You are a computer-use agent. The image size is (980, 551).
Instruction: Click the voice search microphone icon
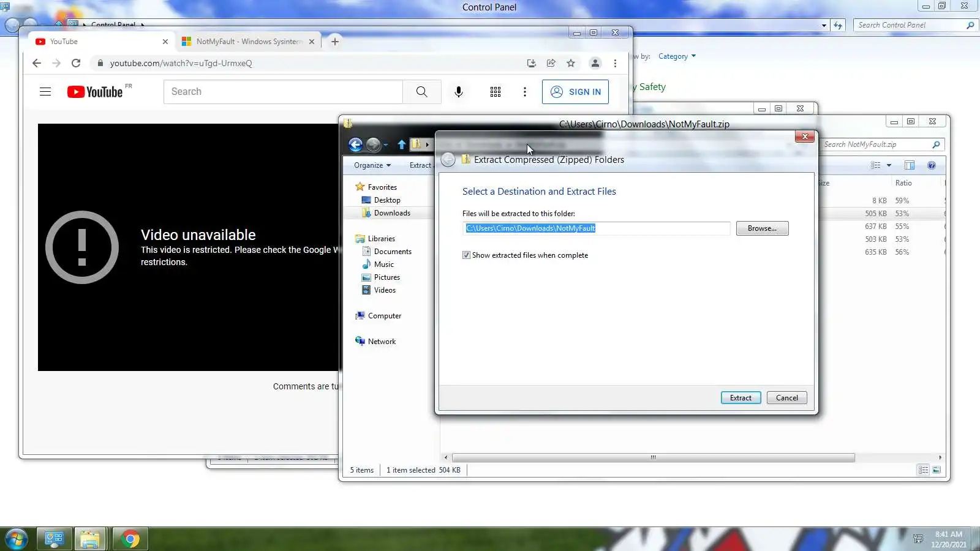click(x=458, y=92)
